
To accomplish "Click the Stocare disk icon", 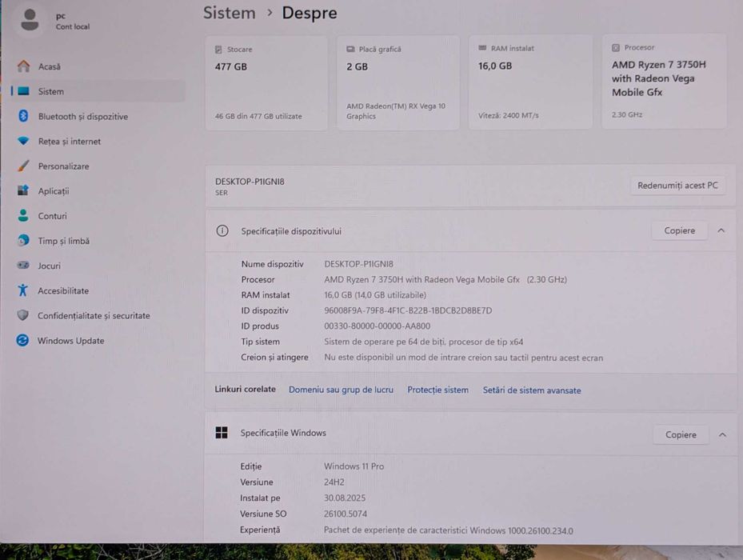I will pos(218,50).
